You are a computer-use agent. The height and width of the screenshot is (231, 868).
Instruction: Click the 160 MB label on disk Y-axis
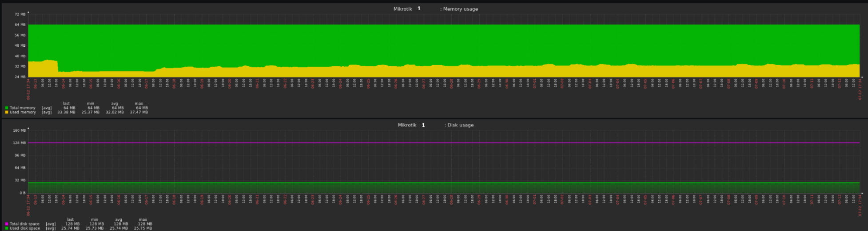tap(19, 130)
